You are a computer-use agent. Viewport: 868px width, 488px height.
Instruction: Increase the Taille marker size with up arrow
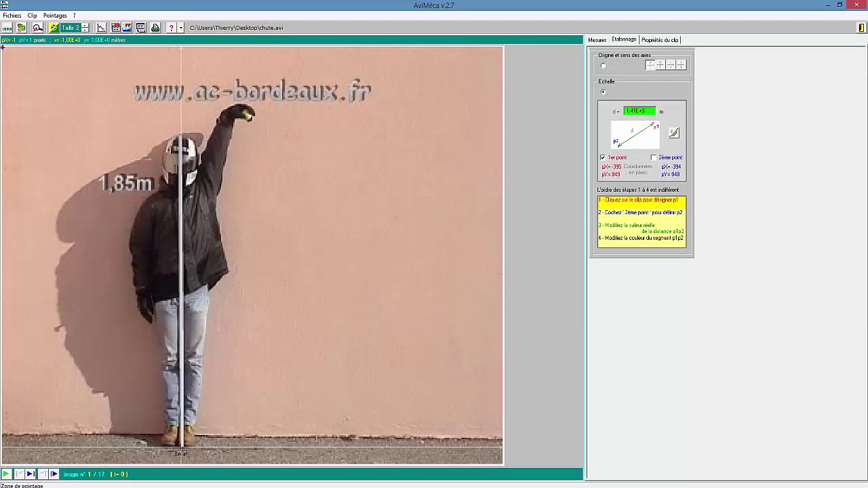[x=85, y=25]
